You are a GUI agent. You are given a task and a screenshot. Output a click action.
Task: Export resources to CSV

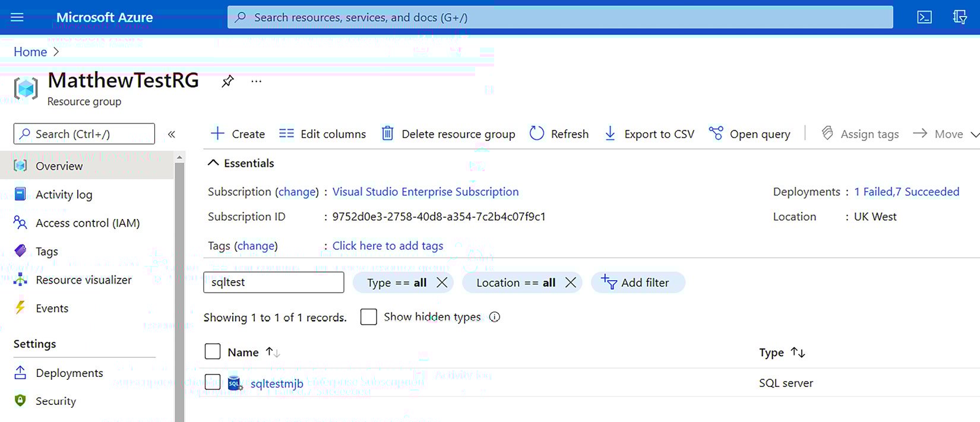pos(649,134)
